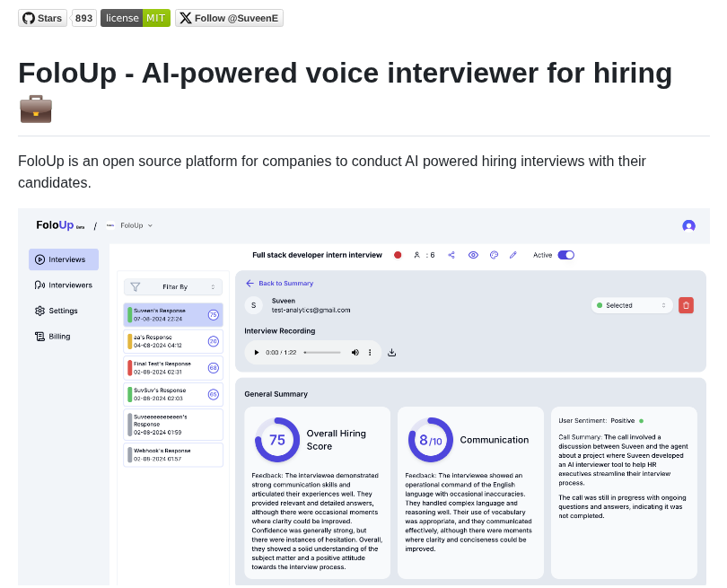
Task: Download the interview recording
Action: (x=392, y=353)
